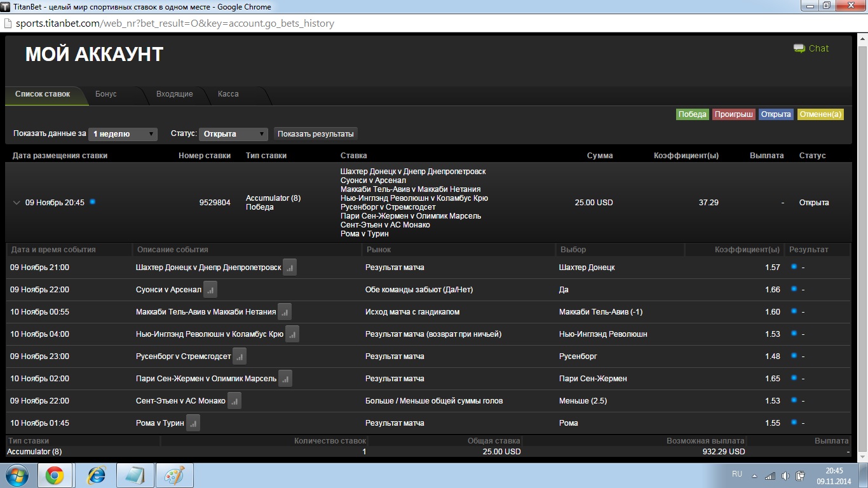Click the Показать результаты button
This screenshot has width=868, height=488.
pos(316,134)
